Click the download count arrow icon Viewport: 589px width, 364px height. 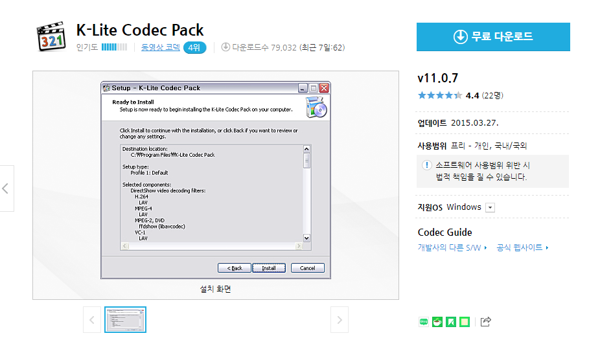[x=225, y=47]
